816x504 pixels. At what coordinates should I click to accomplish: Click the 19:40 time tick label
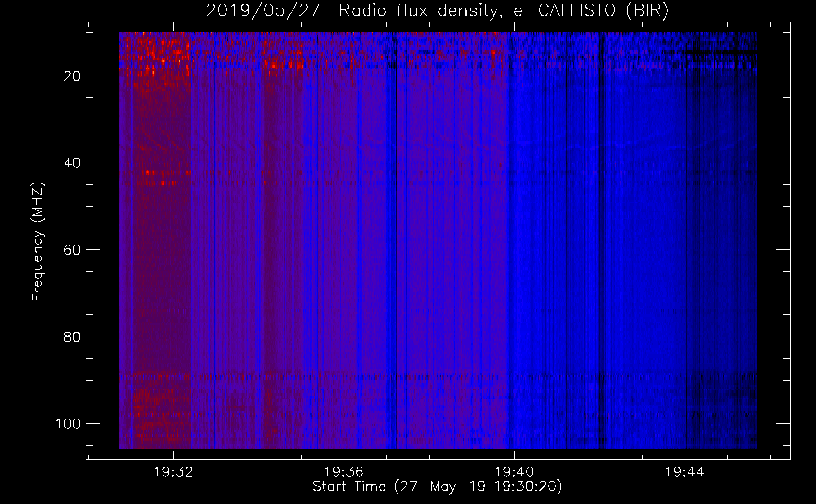click(514, 472)
